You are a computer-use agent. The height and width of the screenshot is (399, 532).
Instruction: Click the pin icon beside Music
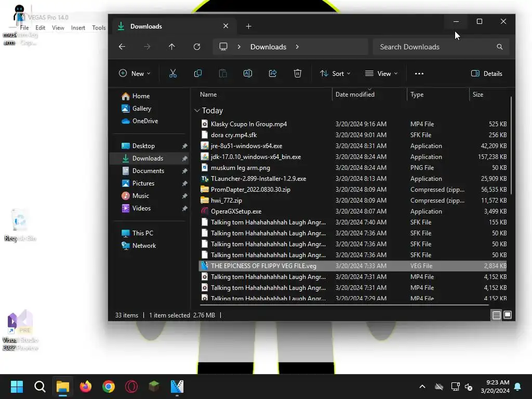184,196
